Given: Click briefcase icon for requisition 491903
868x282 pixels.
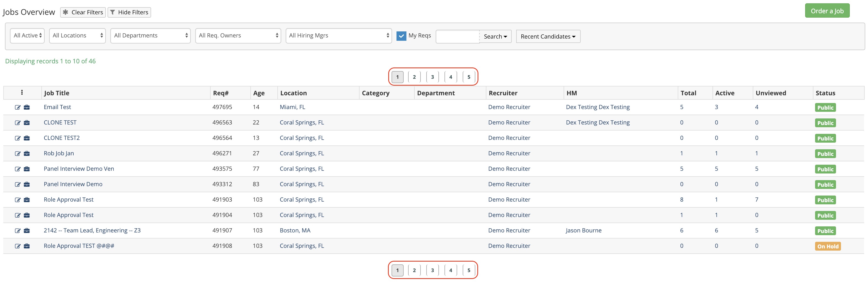Looking at the screenshot, I should [x=27, y=200].
